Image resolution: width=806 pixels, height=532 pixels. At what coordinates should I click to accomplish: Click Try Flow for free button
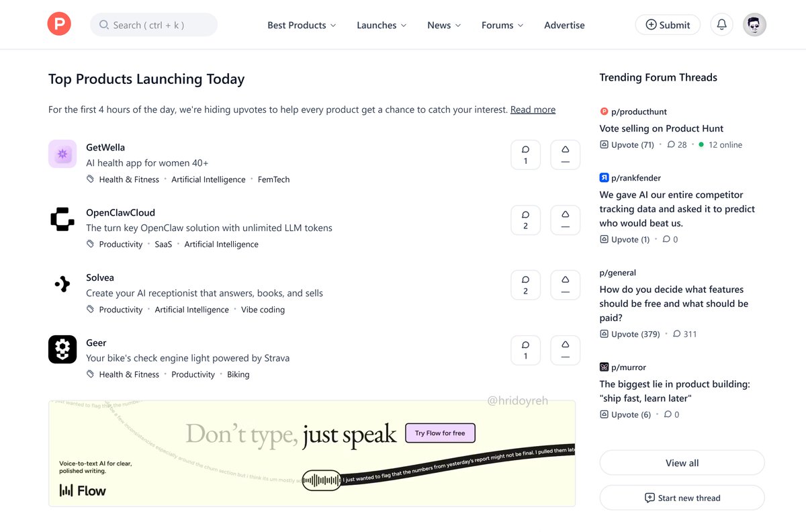point(440,433)
